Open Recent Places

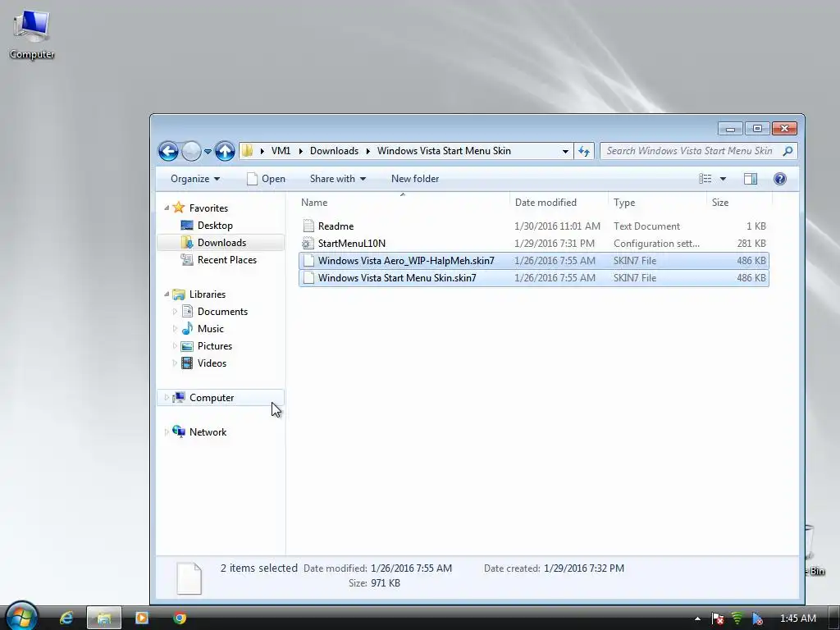click(226, 260)
